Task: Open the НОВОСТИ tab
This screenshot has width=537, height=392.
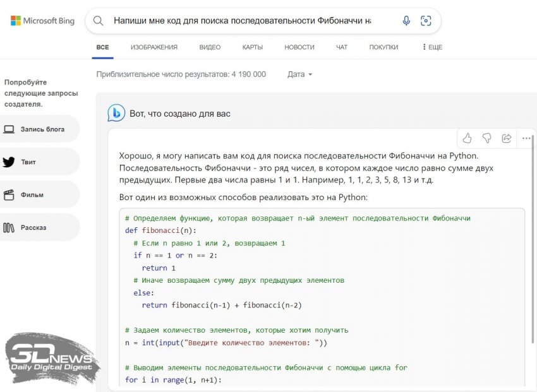Action: click(x=299, y=47)
